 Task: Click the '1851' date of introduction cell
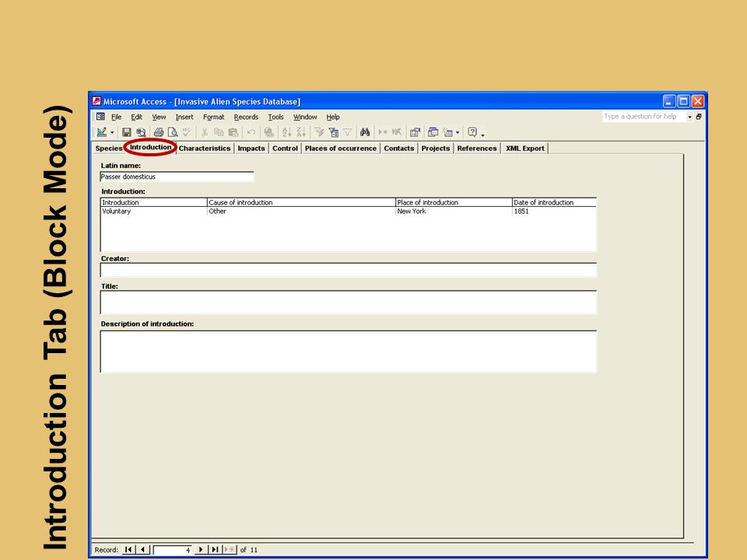554,211
